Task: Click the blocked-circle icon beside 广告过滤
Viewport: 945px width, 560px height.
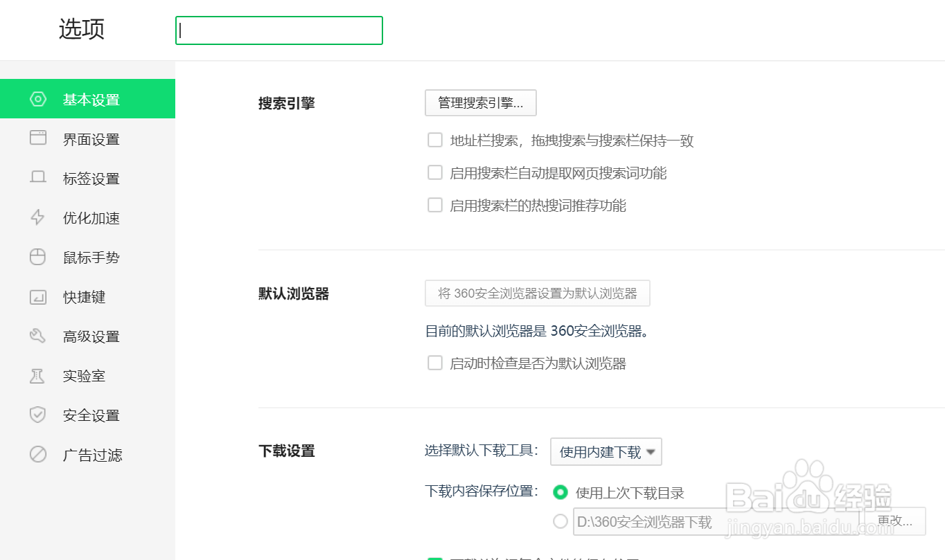Action: click(37, 455)
